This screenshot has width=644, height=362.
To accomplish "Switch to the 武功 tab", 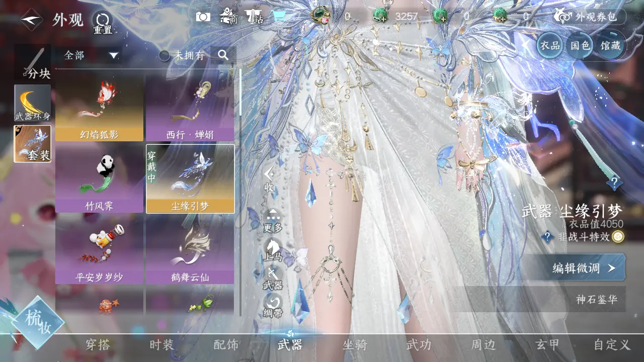I will coord(419,344).
